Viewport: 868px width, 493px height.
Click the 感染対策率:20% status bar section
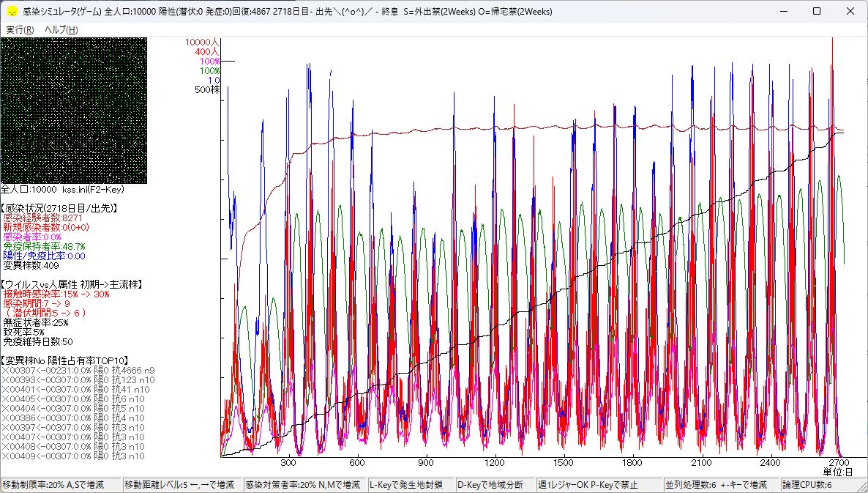[303, 485]
